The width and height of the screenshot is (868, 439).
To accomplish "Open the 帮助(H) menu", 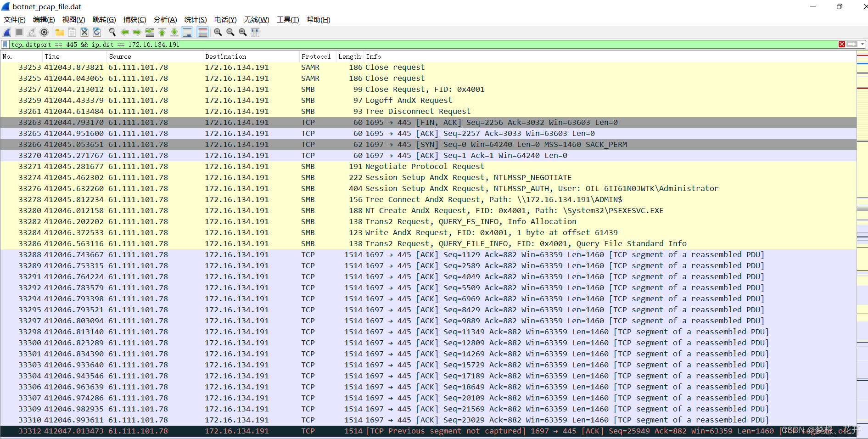I will point(319,19).
